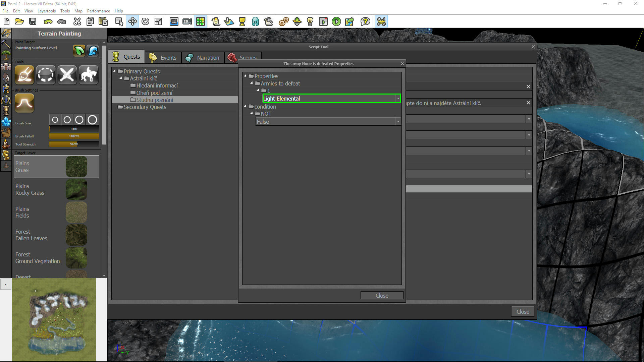Viewport: 644px width, 362px height.
Task: Adjust the Brush Falloff slider
Action: click(x=74, y=136)
